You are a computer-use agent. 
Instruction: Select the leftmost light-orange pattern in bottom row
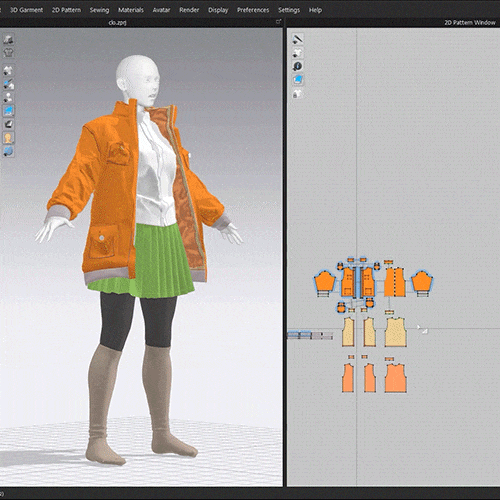click(348, 378)
